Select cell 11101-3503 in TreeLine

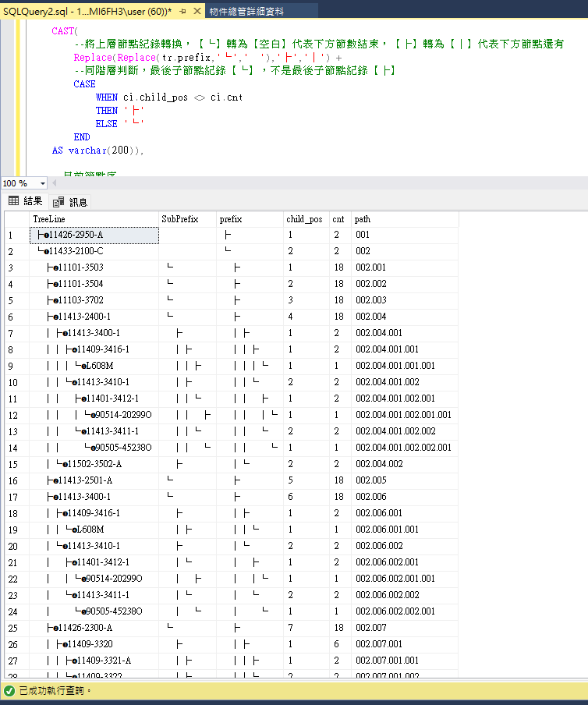pyautogui.click(x=94, y=267)
